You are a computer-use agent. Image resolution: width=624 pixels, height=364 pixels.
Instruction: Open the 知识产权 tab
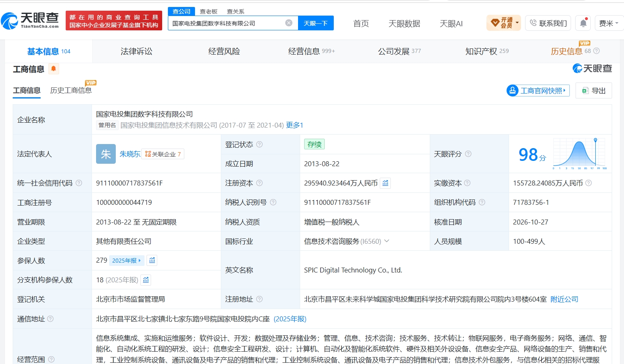coord(486,51)
